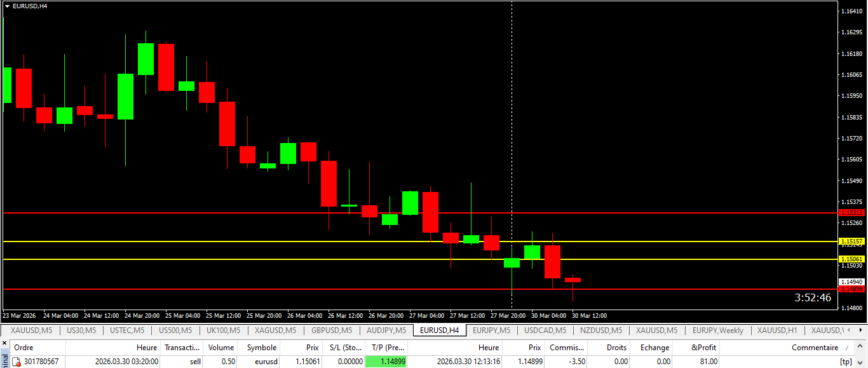Viewport: 868px width, 368px height.
Task: Open the chart menu triangle beside EURUSD,H4
Action: 7,6
